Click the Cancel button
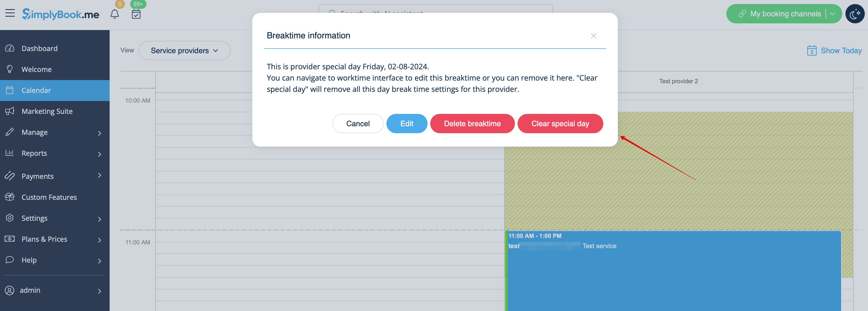Screen dimensions: 868x311 358,124
